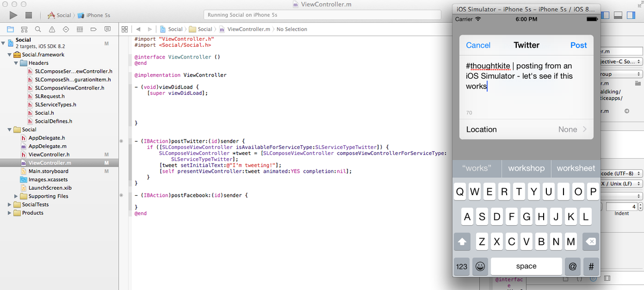The height and width of the screenshot is (290, 644).
Task: Reveal file in Finder arrow icon
Action: pyautogui.click(x=627, y=111)
